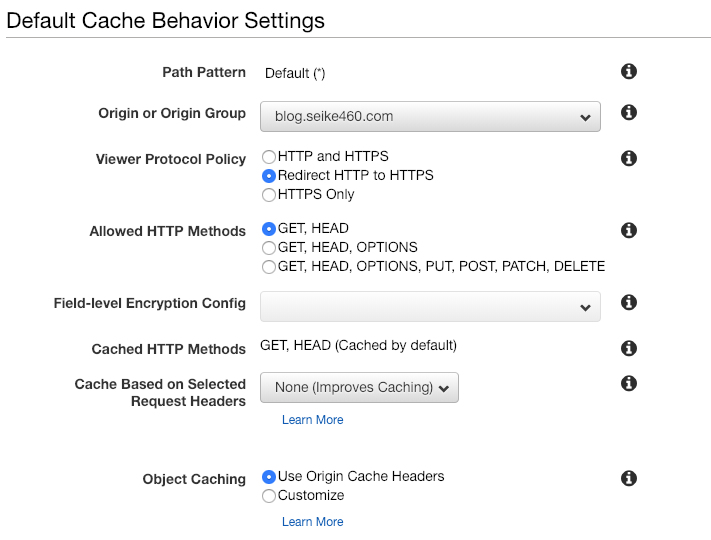Image resolution: width=711 pixels, height=540 pixels.
Task: Expand the Field-level Encryption Config dropdown
Action: point(430,307)
